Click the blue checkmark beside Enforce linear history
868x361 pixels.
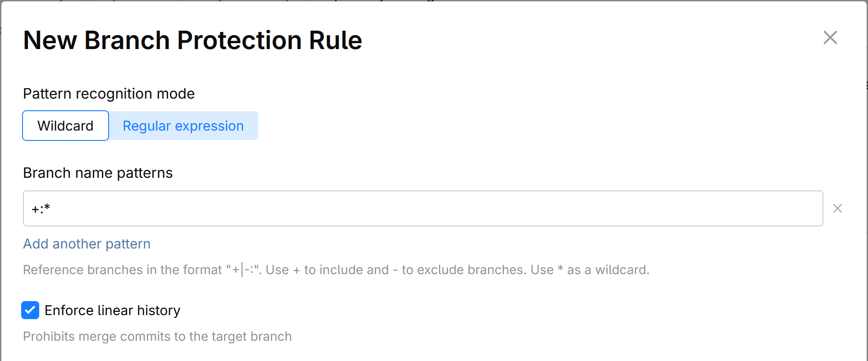pos(30,310)
